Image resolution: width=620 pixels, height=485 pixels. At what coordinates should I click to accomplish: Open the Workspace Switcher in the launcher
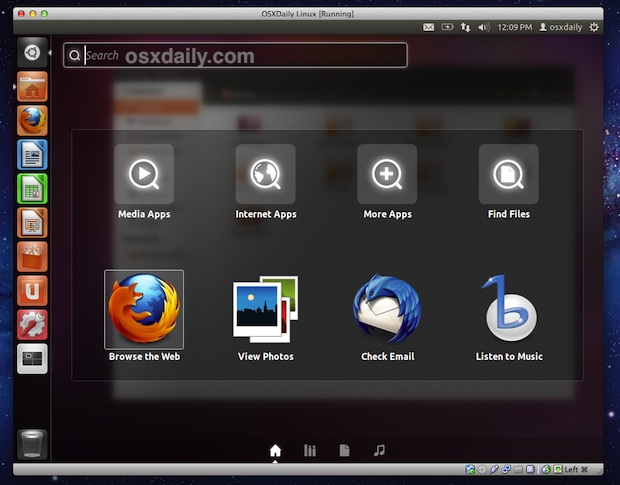point(32,358)
